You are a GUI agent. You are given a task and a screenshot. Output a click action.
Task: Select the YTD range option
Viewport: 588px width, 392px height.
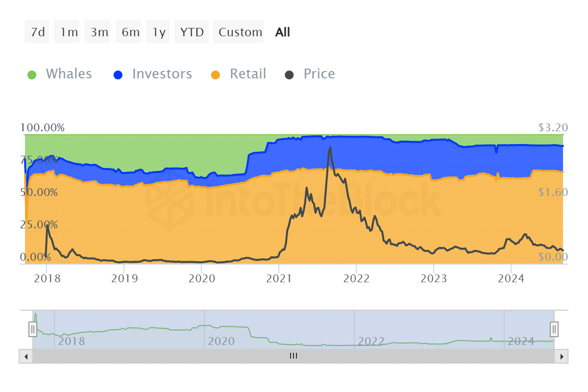click(192, 32)
